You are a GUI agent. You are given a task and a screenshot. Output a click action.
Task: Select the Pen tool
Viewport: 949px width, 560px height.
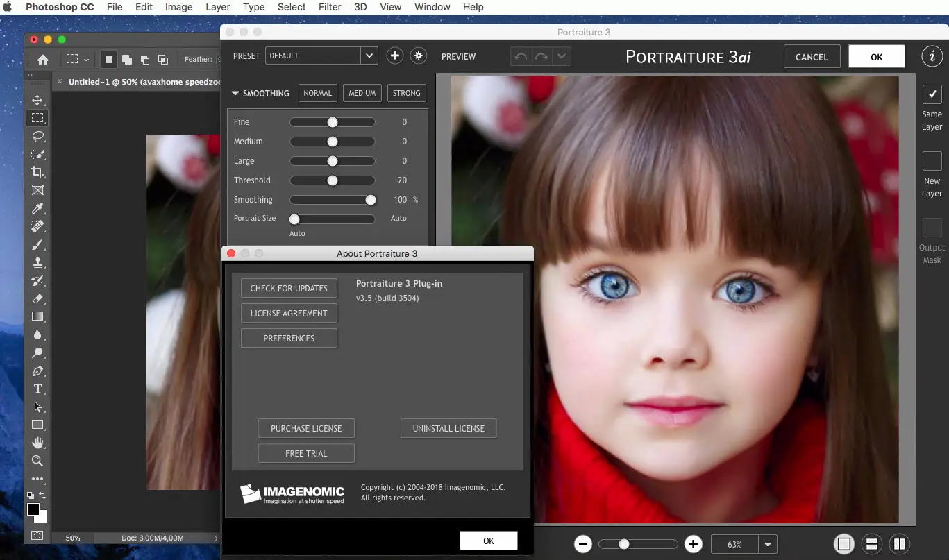[37, 371]
